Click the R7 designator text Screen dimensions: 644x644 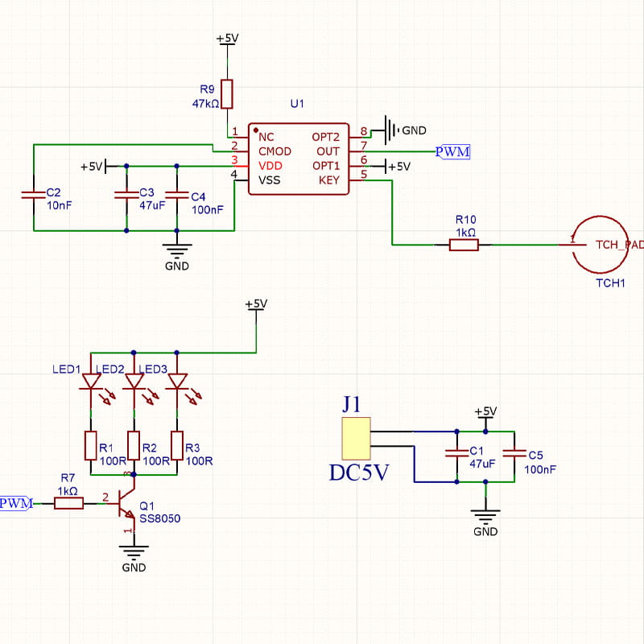68,478
